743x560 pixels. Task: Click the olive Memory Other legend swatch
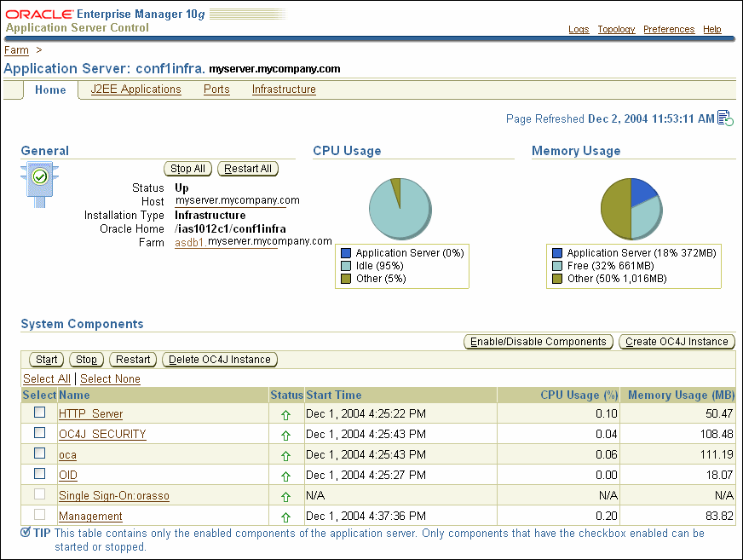557,279
